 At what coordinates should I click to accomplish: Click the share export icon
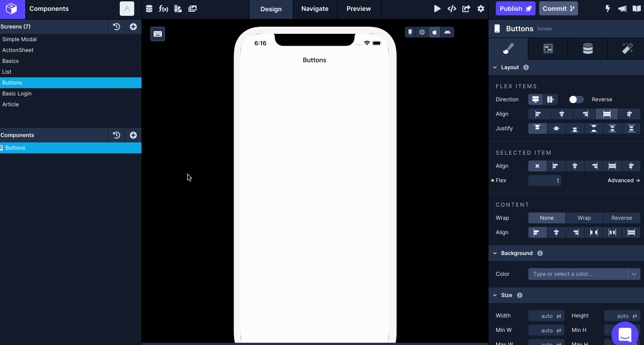click(466, 9)
